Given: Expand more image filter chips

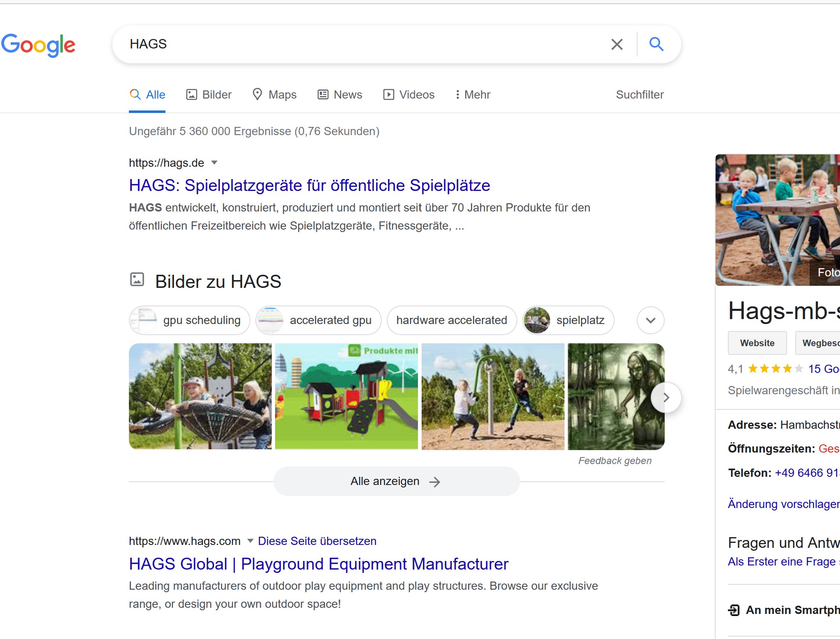Looking at the screenshot, I should point(650,320).
